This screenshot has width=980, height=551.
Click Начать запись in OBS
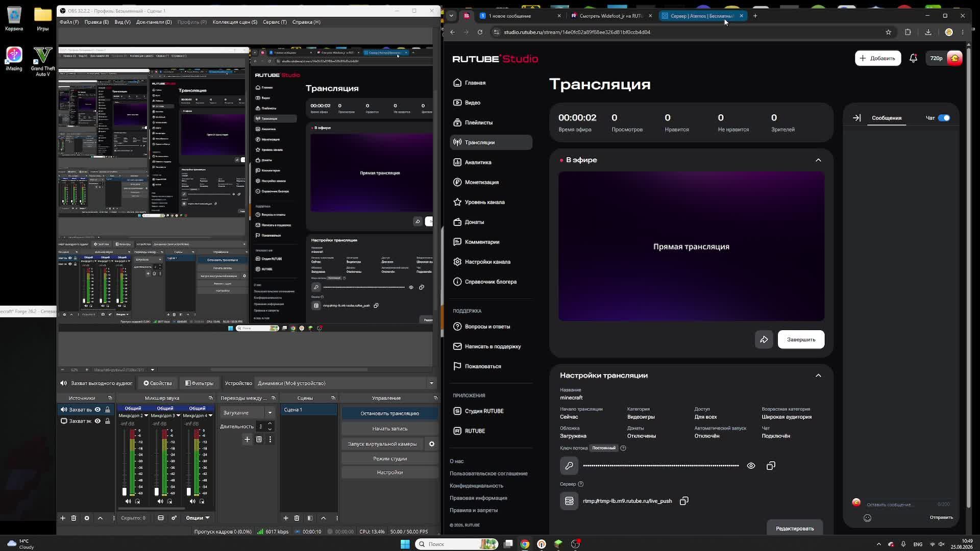point(389,429)
